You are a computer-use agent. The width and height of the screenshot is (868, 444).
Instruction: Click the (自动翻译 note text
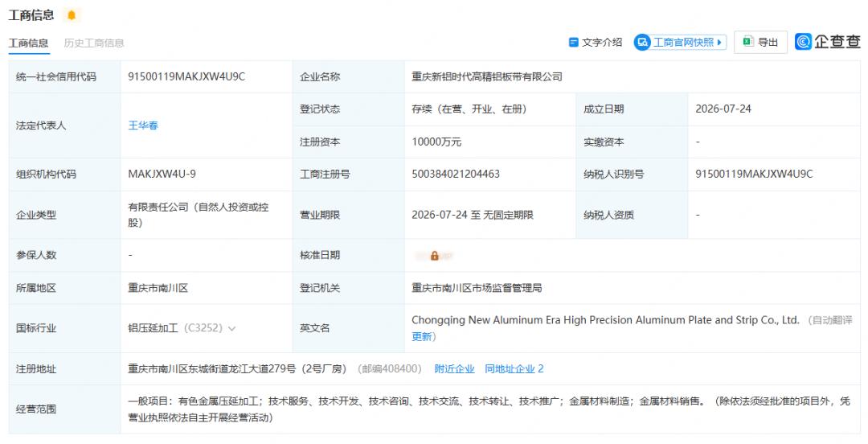tap(829, 320)
